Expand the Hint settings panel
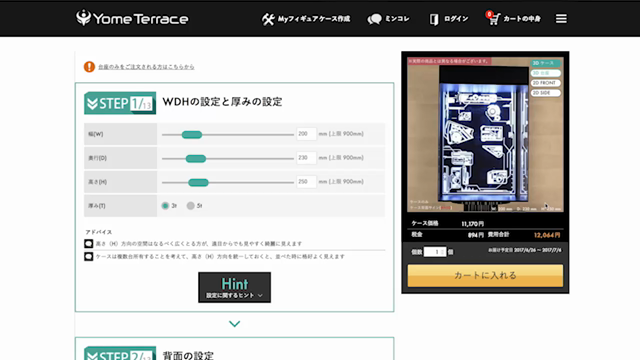The height and width of the screenshot is (360, 640). (234, 287)
